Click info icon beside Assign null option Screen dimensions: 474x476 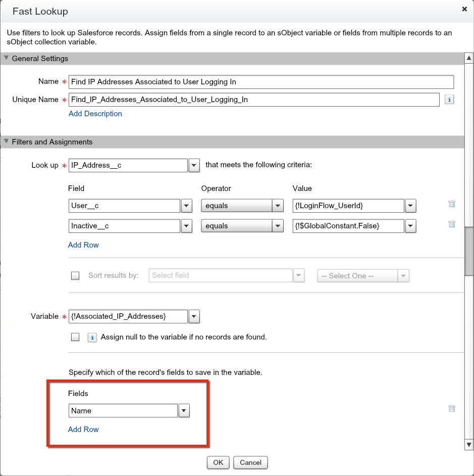point(92,337)
